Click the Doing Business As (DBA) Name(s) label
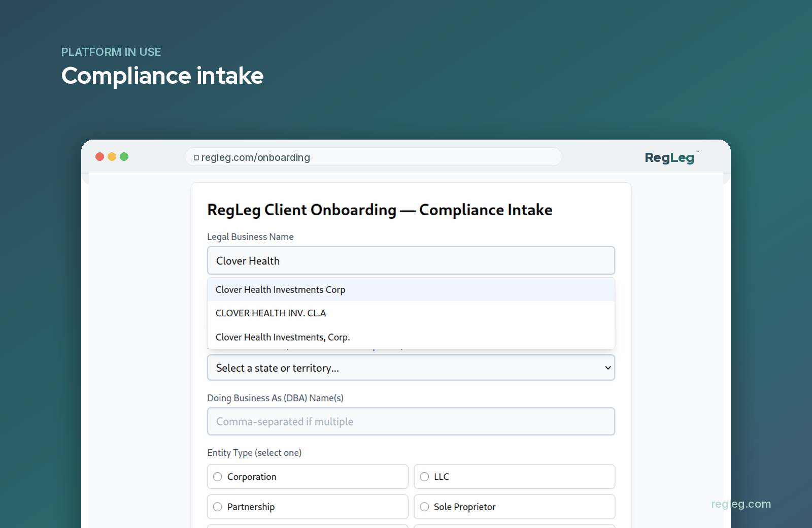812x528 pixels. click(276, 398)
